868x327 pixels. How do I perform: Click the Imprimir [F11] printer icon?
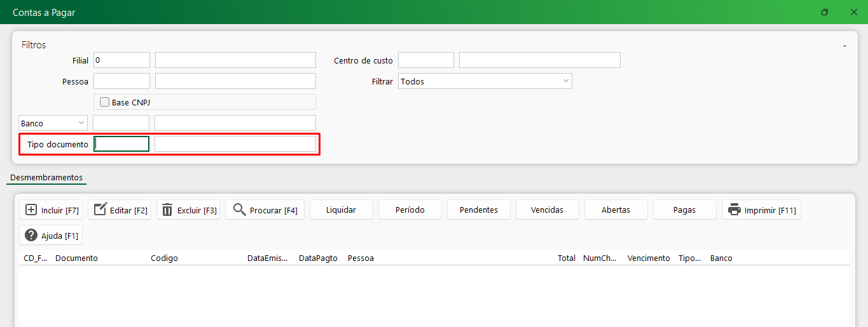[734, 210]
